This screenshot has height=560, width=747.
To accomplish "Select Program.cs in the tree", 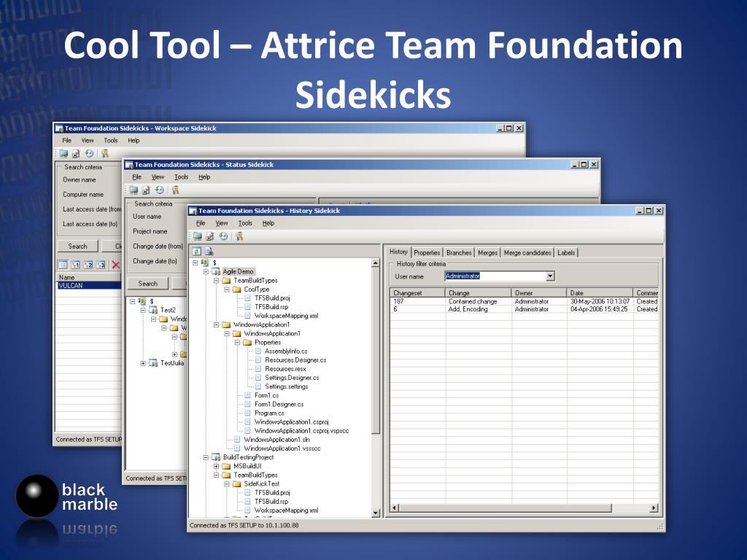I will (269, 413).
